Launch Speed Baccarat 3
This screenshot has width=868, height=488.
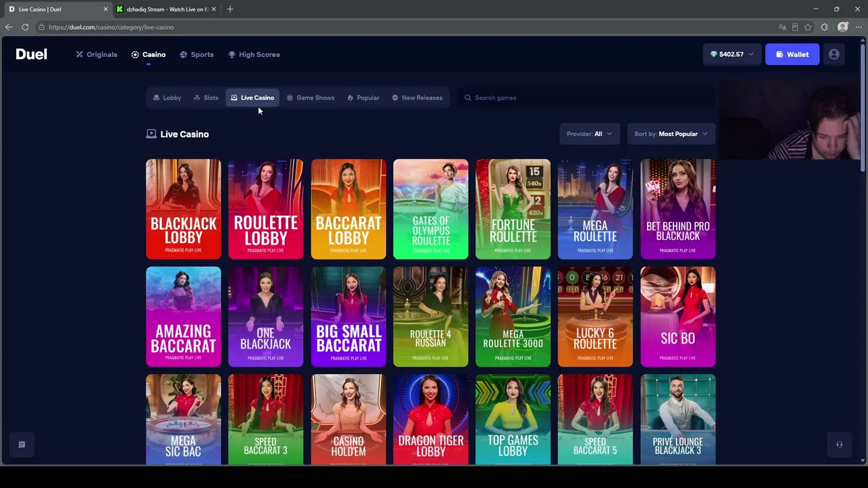point(266,420)
